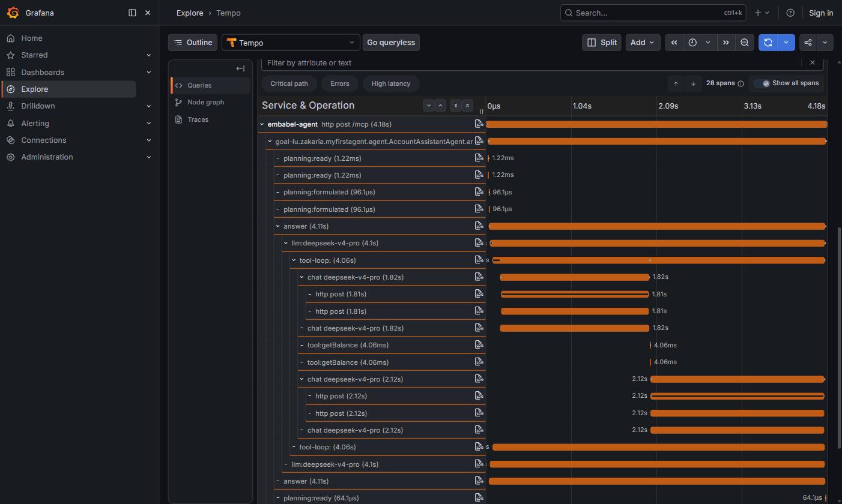842x504 pixels.
Task: Click the column divider resize handle
Action: (481, 111)
